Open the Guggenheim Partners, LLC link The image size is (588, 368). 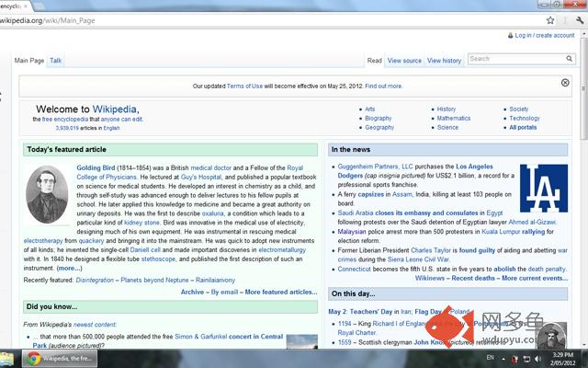pos(375,167)
